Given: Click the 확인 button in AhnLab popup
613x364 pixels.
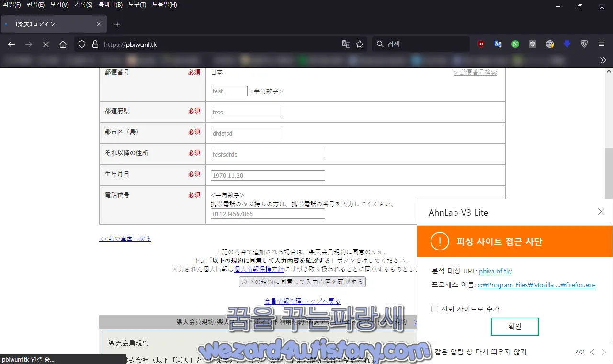Looking at the screenshot, I should [x=515, y=327].
